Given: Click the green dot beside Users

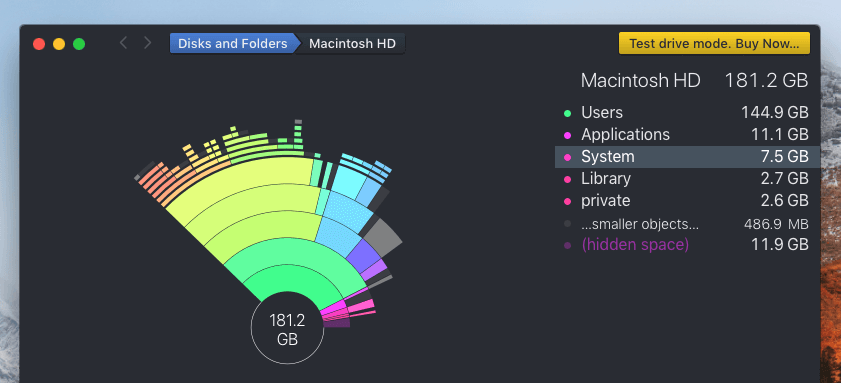Looking at the screenshot, I should 567,113.
